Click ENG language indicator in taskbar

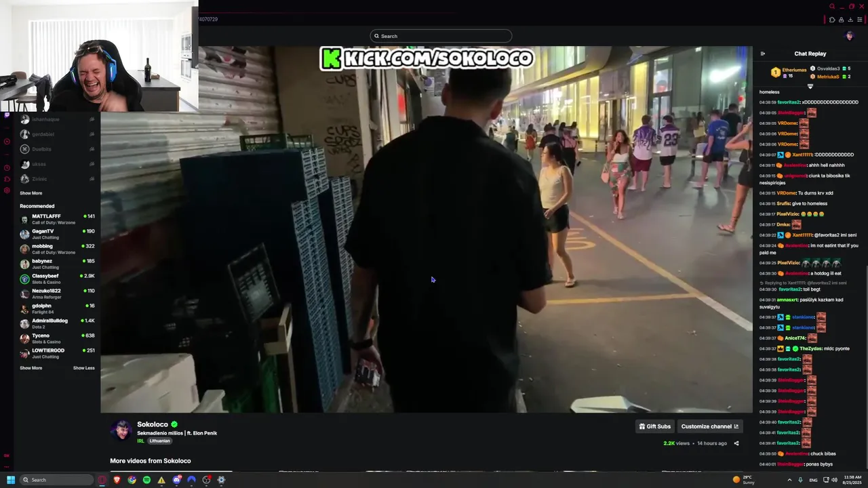[x=813, y=480]
